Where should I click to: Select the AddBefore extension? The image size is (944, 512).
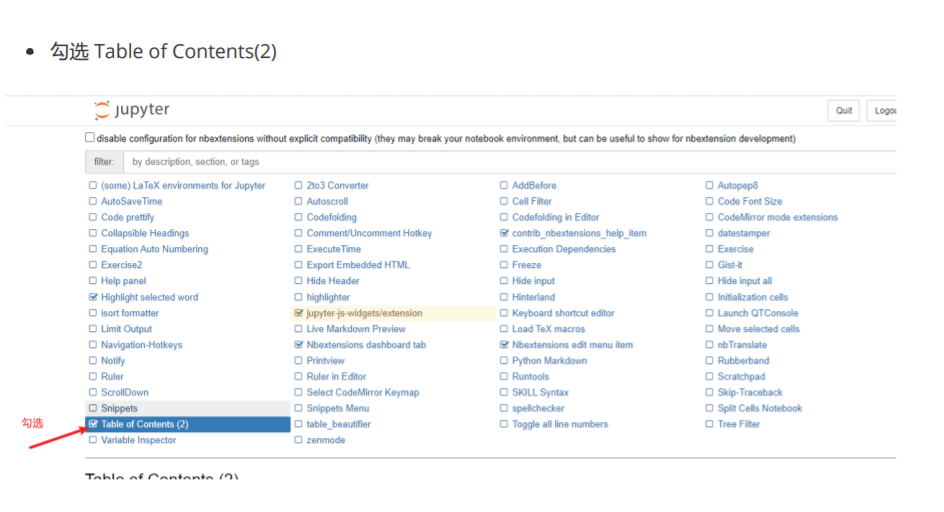tap(534, 186)
